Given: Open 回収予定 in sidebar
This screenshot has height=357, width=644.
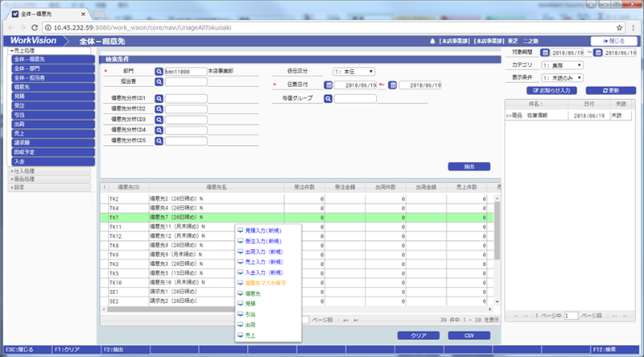Looking at the screenshot, I should pyautogui.click(x=53, y=152).
